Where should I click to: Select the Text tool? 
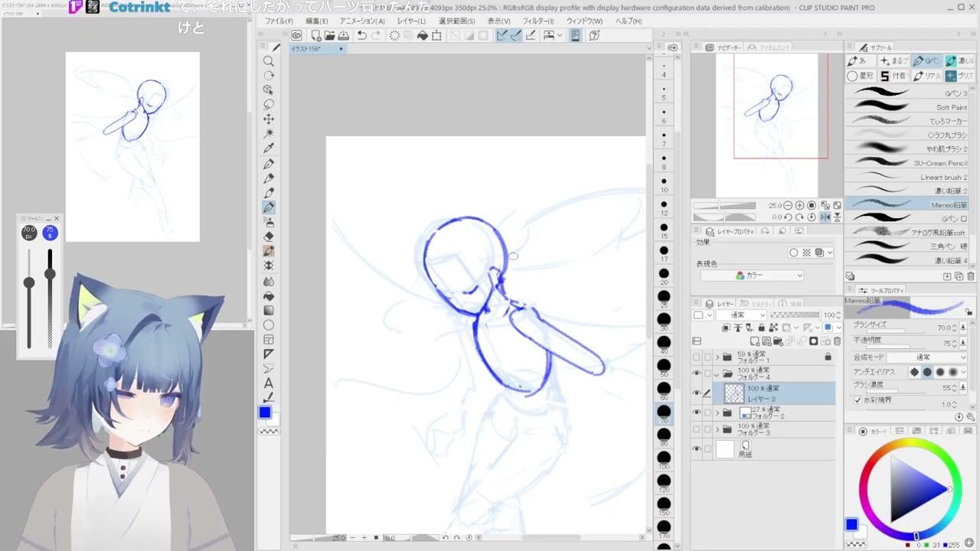click(269, 383)
